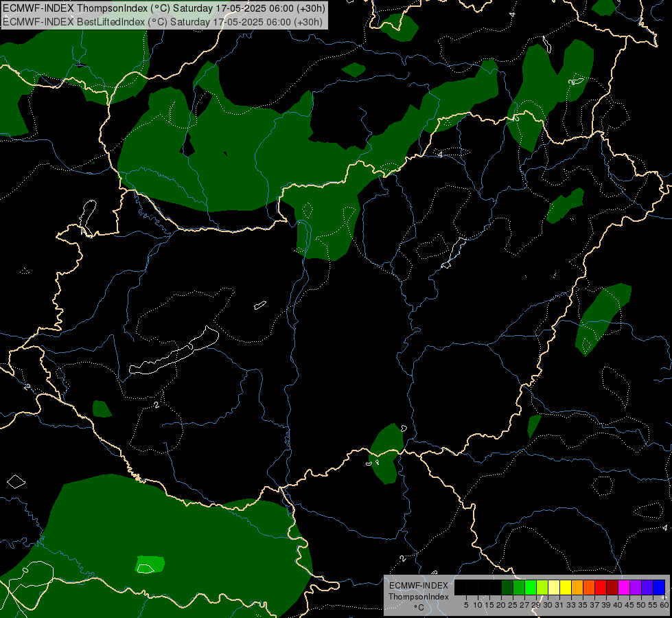Click the °C unit in the legend

(x=419, y=608)
